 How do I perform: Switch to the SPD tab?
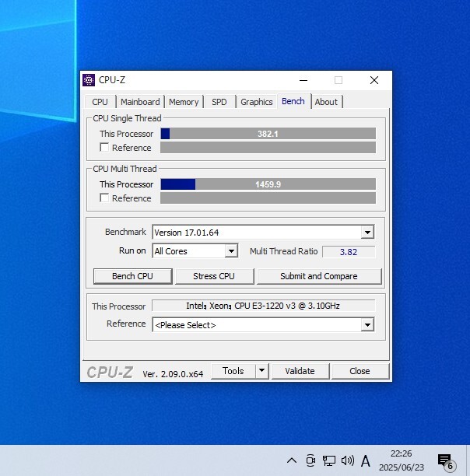pyautogui.click(x=219, y=102)
